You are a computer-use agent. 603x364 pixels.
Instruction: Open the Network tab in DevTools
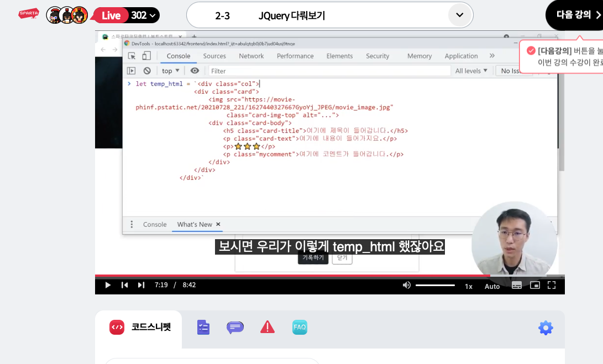pos(251,56)
